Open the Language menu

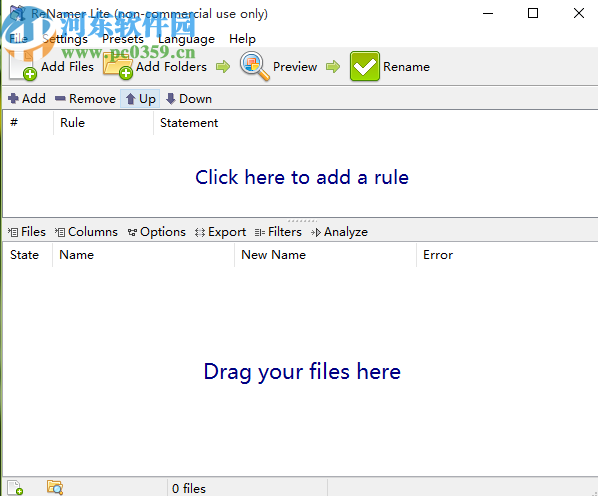pyautogui.click(x=186, y=39)
